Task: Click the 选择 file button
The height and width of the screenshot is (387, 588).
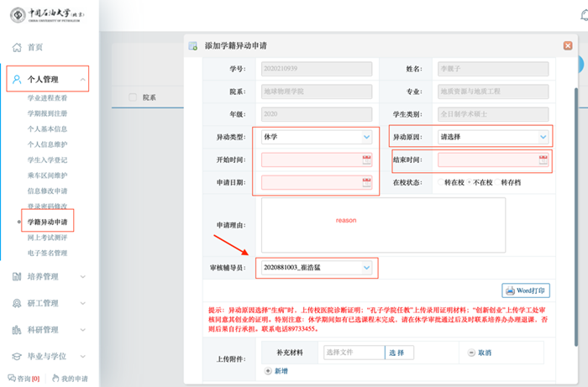Action: coord(396,353)
